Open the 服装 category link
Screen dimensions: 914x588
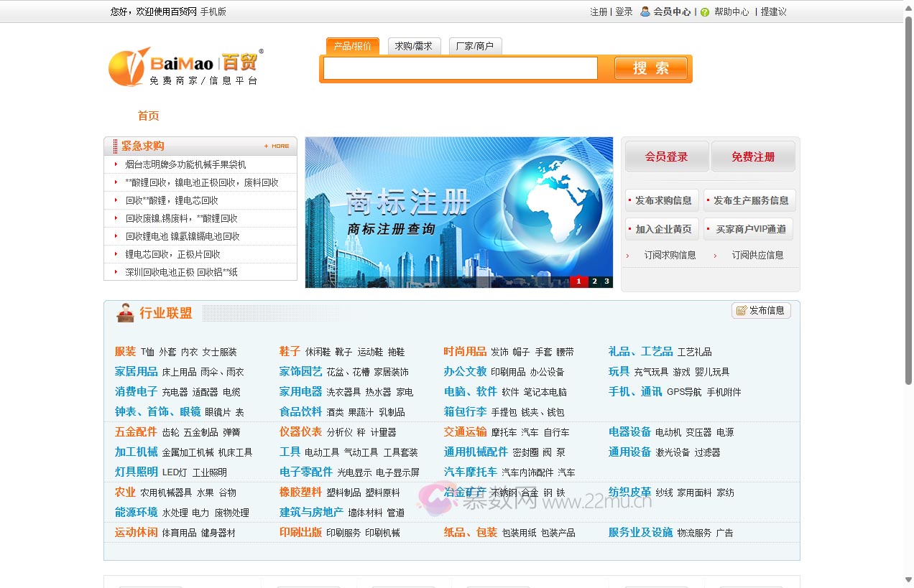pyautogui.click(x=125, y=351)
